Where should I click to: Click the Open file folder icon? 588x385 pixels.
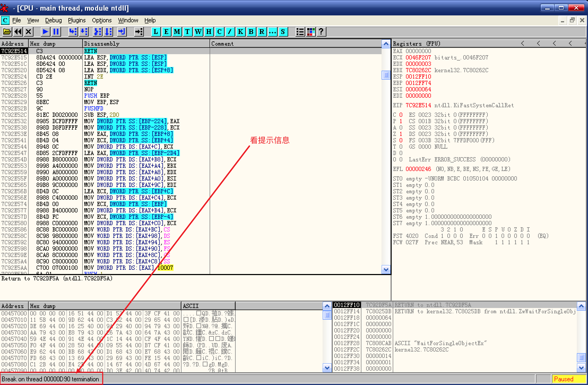[7, 32]
